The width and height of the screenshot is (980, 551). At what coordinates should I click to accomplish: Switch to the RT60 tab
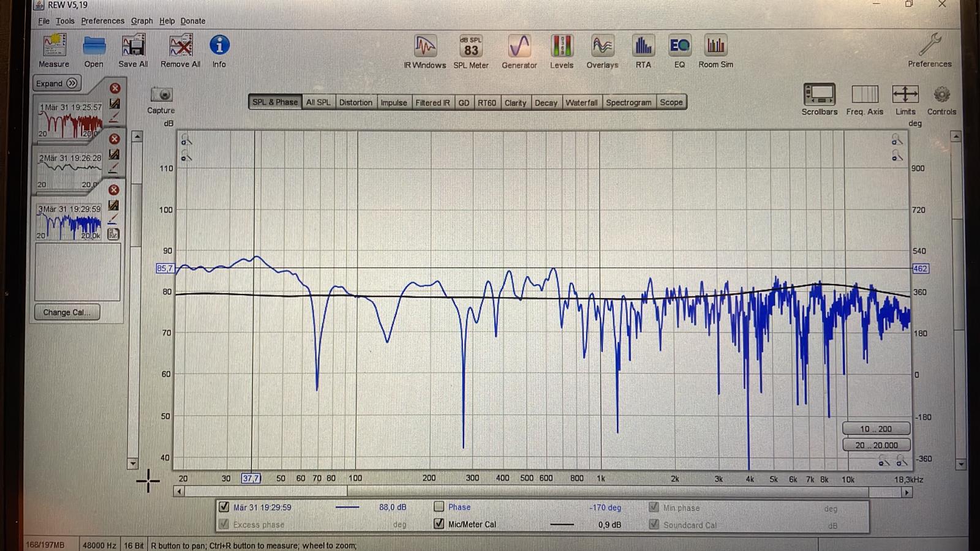point(486,102)
